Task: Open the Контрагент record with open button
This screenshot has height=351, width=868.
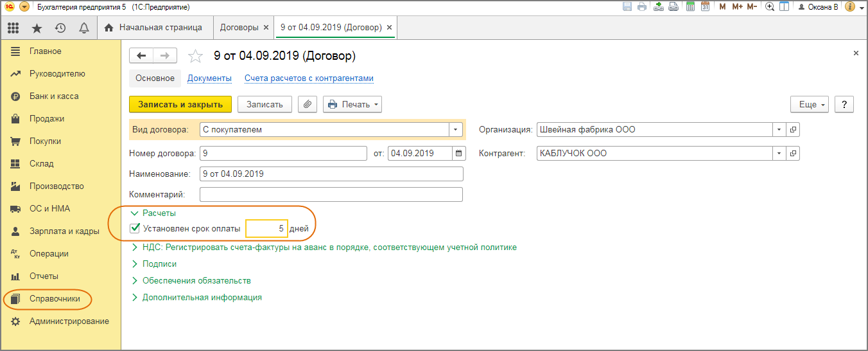Action: pyautogui.click(x=794, y=154)
